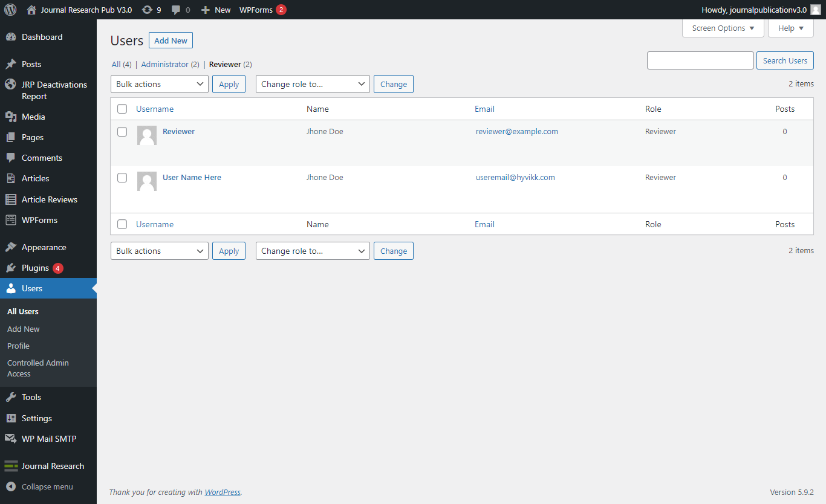Image resolution: width=826 pixels, height=504 pixels.
Task: Open the Users menu in sidebar
Action: coord(48,288)
